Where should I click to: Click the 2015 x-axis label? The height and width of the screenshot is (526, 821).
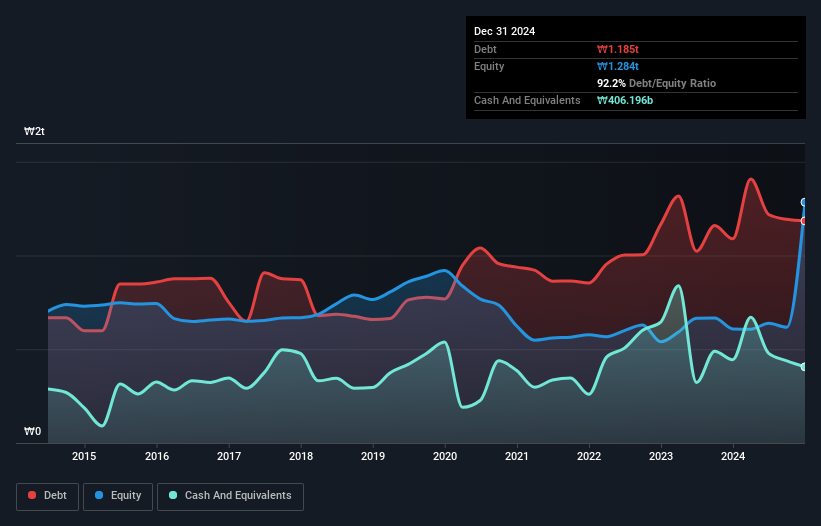tap(84, 456)
